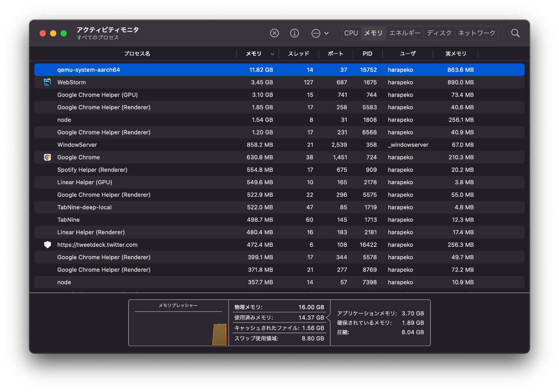Select Chrome Helper (Renderer) with PID 5583
559x392 pixels.
point(279,107)
